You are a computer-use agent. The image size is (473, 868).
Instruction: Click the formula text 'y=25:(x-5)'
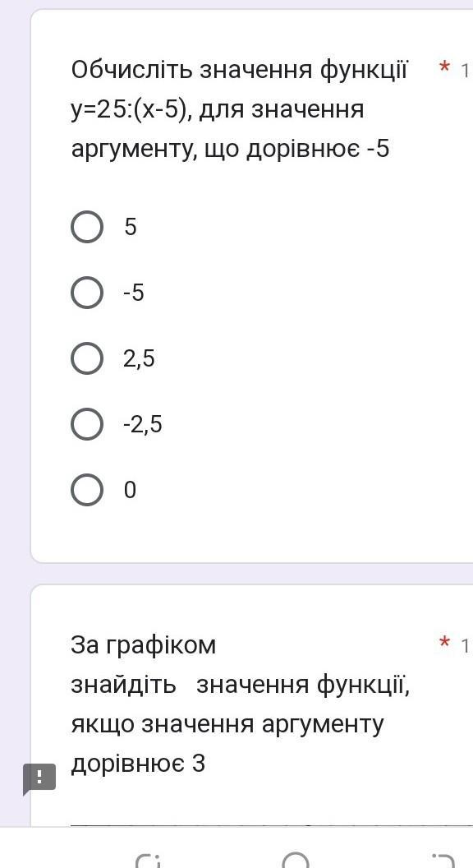pyautogui.click(x=132, y=110)
